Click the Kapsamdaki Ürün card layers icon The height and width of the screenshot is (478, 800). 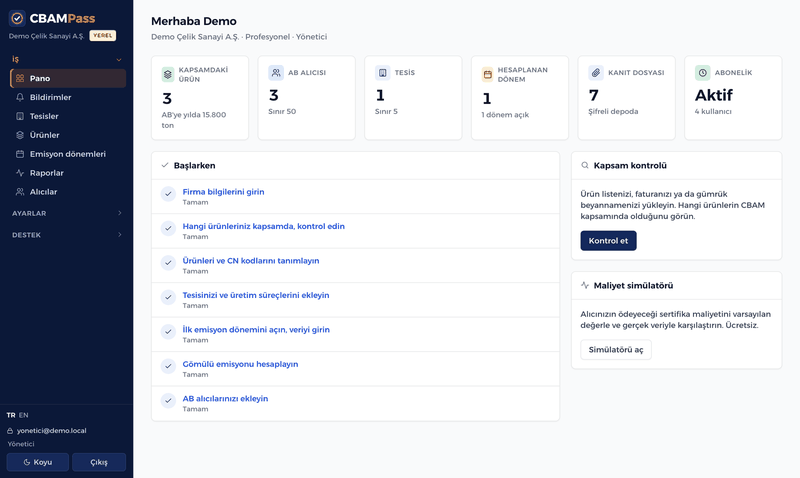click(x=168, y=74)
